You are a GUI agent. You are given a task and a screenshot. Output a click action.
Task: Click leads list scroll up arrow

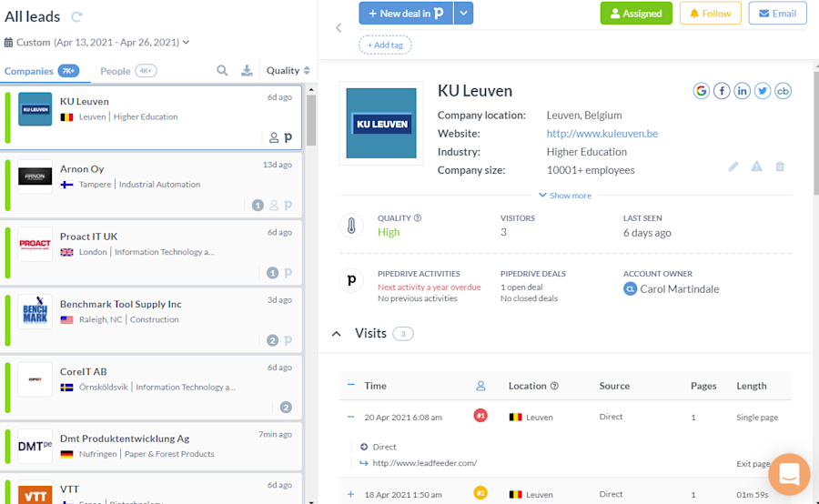[311, 90]
